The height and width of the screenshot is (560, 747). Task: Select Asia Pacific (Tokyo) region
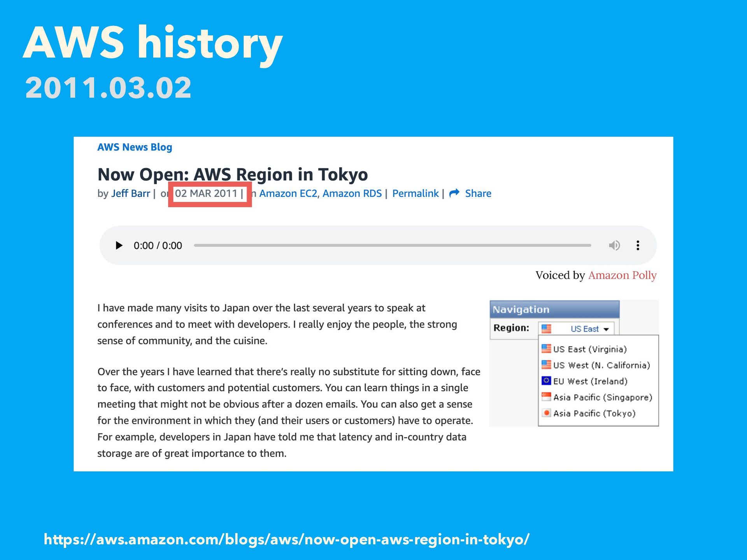(594, 413)
